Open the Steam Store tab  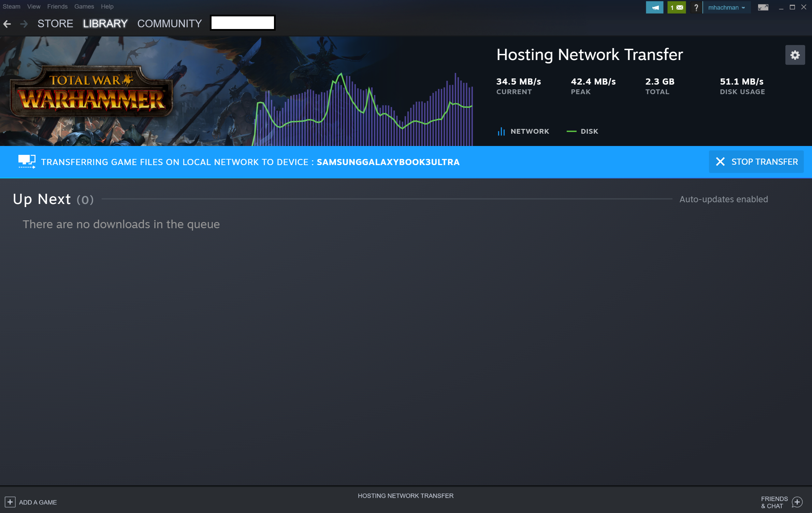point(56,24)
